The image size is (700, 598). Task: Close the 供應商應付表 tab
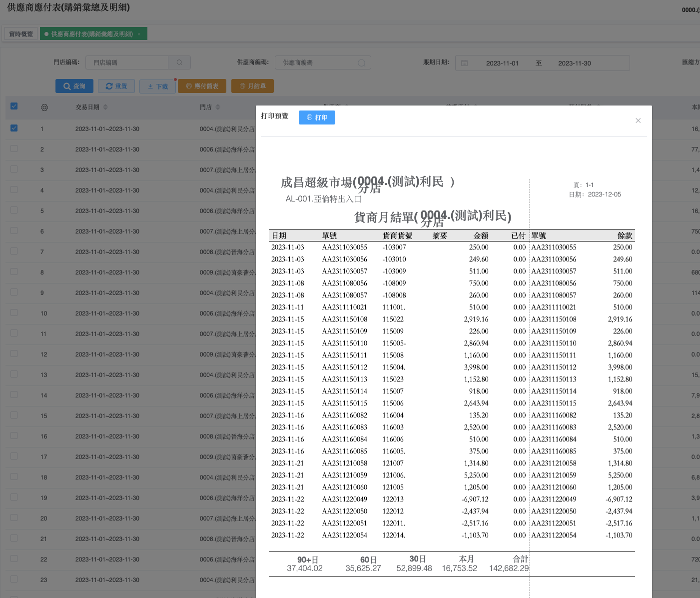[x=139, y=34]
